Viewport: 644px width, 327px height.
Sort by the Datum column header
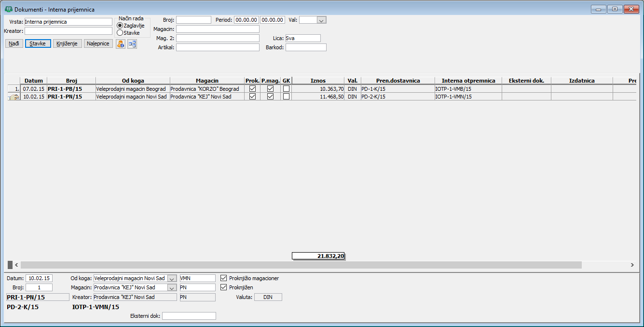click(34, 81)
